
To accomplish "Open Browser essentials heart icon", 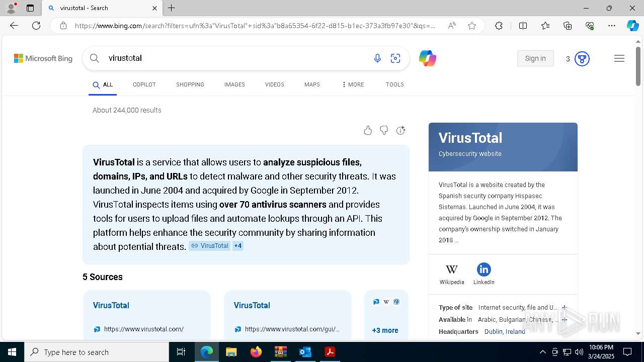I will click(590, 26).
